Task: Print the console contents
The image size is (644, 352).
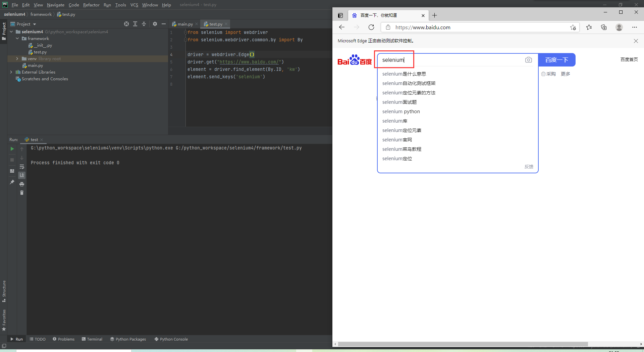Action: [22, 184]
